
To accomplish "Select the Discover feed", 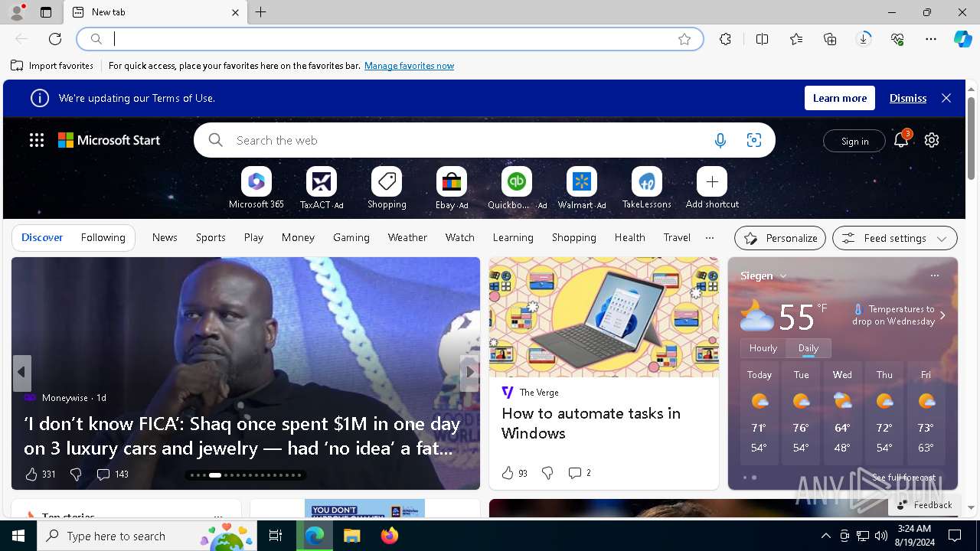I will click(x=42, y=238).
